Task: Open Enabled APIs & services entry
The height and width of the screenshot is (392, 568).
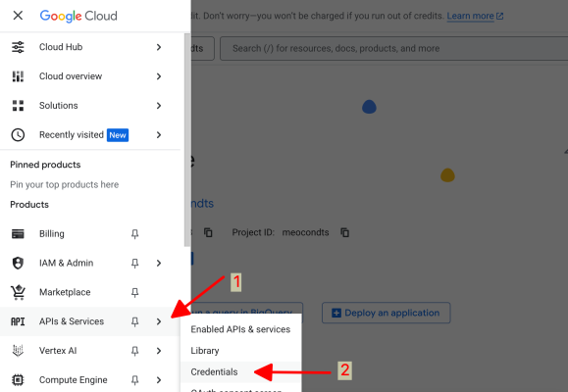Action: click(241, 329)
